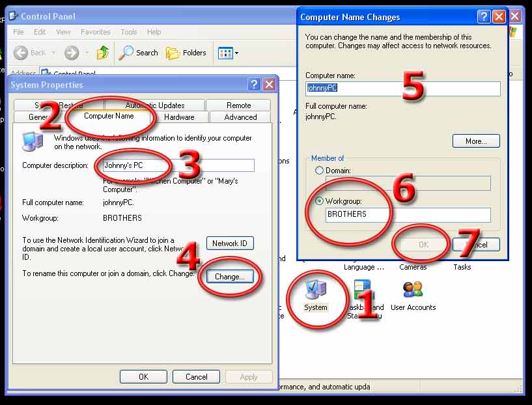Open the Back button history dropdown arrow
This screenshot has width=532, height=405.
point(53,53)
